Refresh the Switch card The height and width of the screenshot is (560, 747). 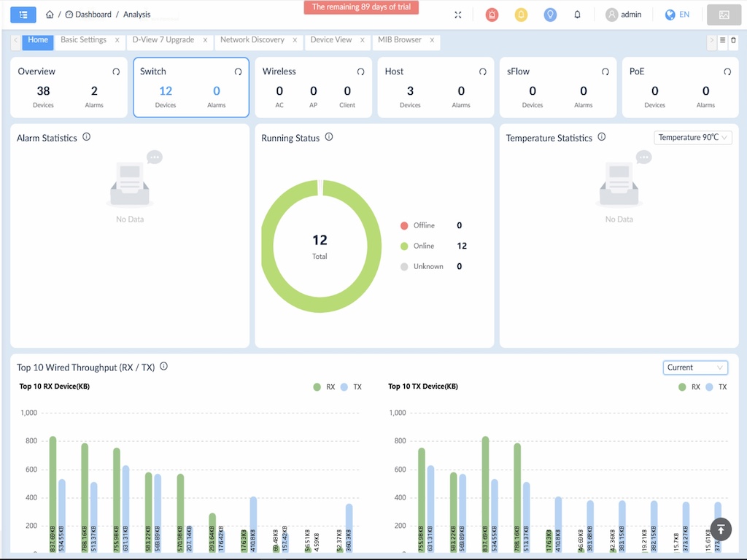(x=238, y=72)
